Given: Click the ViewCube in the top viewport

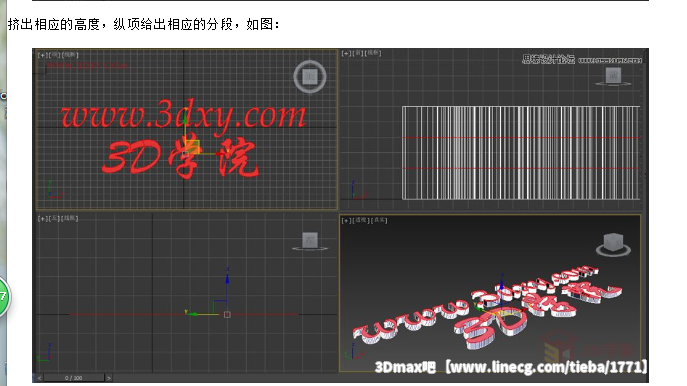Looking at the screenshot, I should [310, 77].
